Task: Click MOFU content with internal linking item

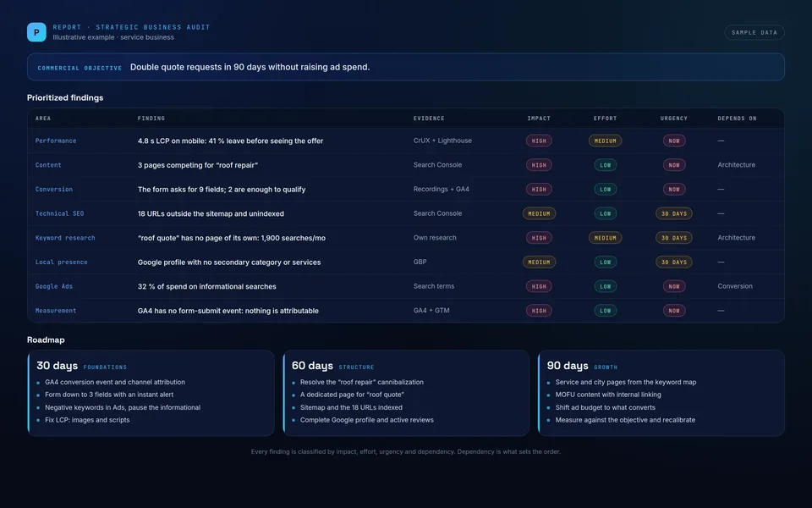Action: point(608,395)
